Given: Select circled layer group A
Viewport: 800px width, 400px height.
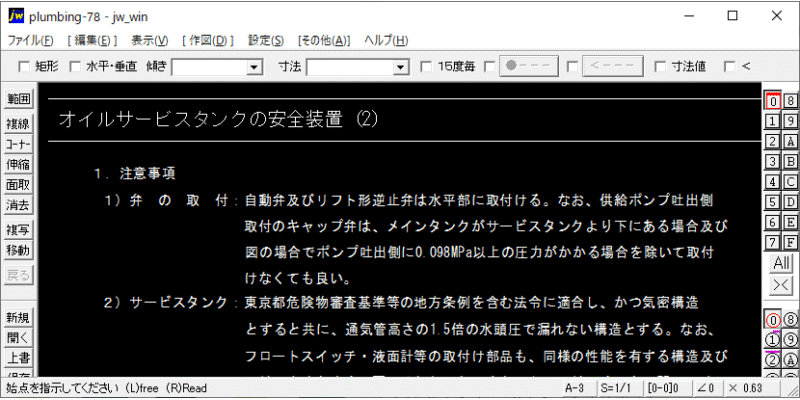Looking at the screenshot, I should click(x=790, y=359).
